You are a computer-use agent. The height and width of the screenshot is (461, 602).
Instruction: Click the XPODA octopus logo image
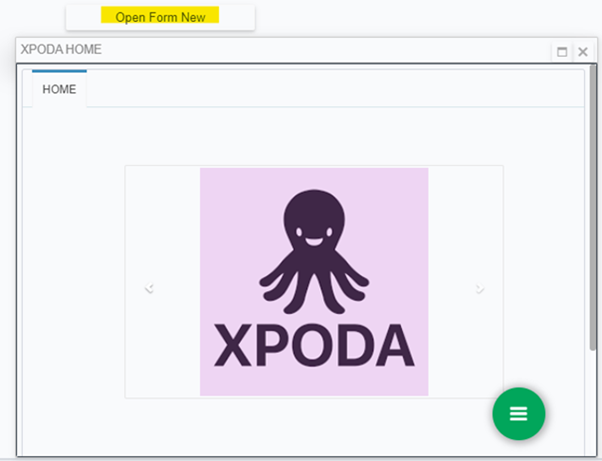pyautogui.click(x=314, y=282)
